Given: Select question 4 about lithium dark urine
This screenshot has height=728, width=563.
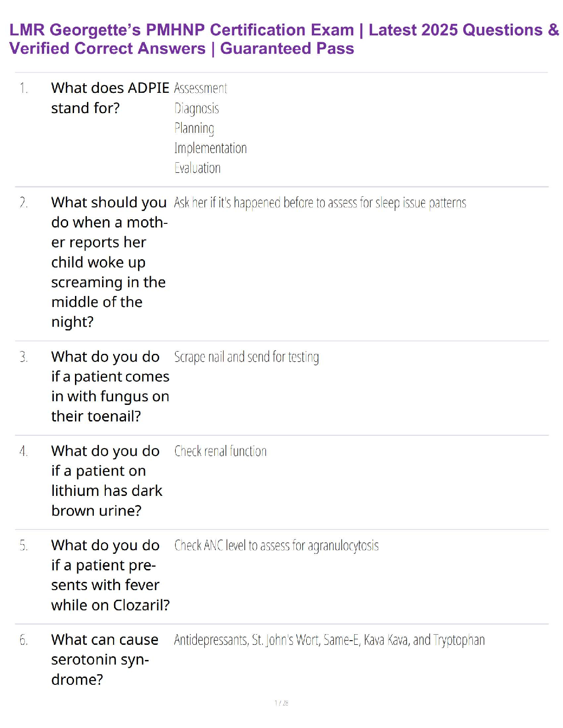Looking at the screenshot, I should coord(107,481).
